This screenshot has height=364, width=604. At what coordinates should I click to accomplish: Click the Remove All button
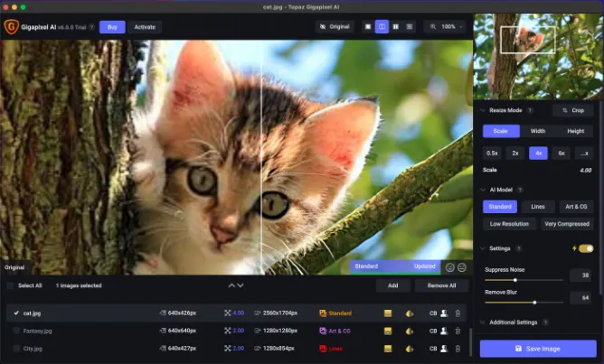(x=441, y=285)
